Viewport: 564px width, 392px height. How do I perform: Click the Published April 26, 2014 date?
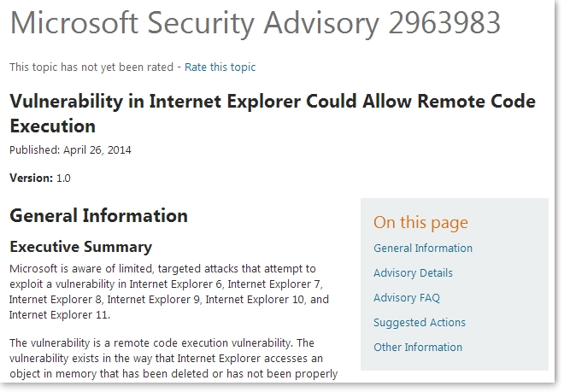[x=70, y=150]
